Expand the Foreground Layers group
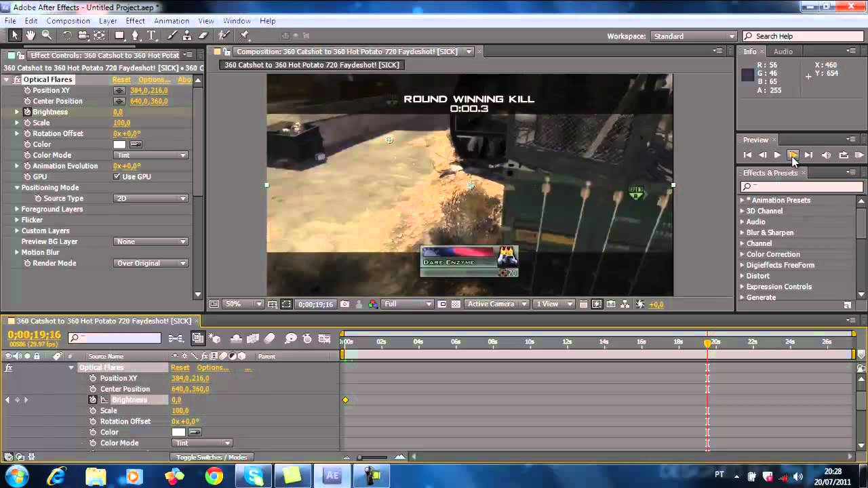Screen dimensions: 868x488 coord(17,209)
